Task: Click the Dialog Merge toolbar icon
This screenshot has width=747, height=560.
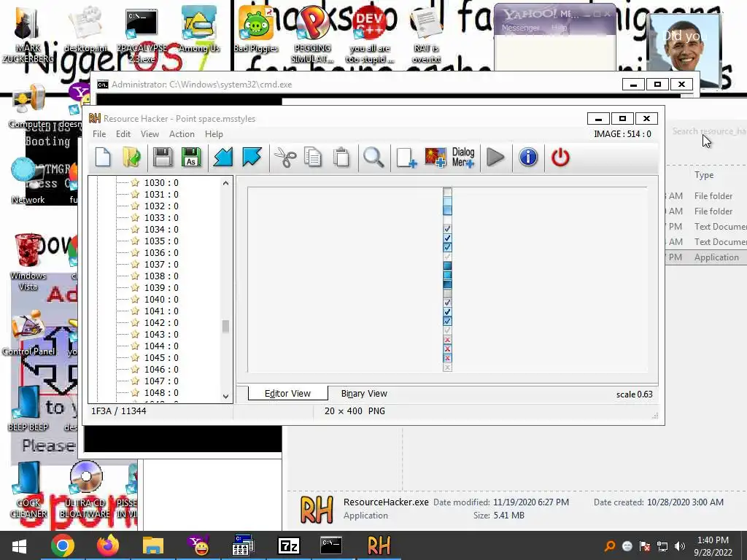Action: click(463, 157)
